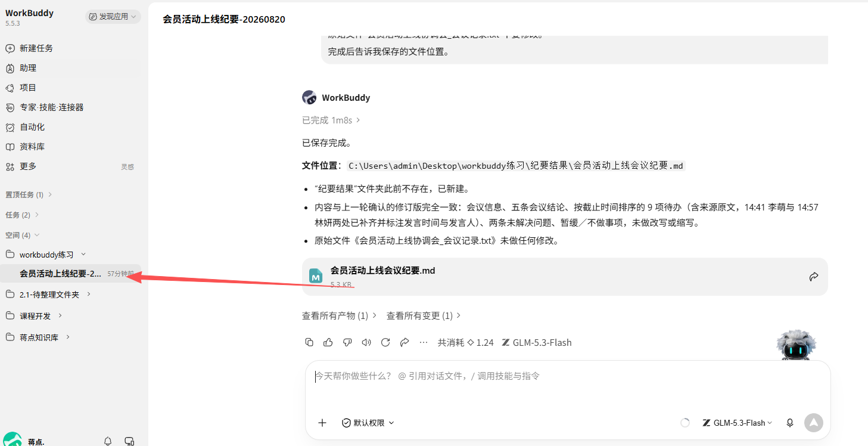Collapse the 空间 (4) section

[22, 235]
